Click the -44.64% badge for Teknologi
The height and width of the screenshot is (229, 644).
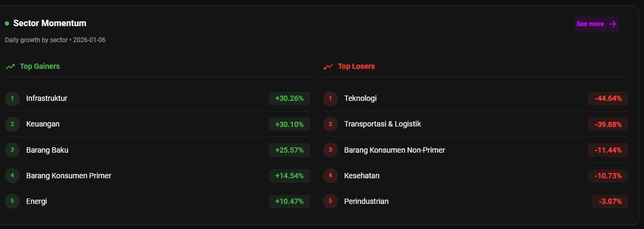point(608,98)
